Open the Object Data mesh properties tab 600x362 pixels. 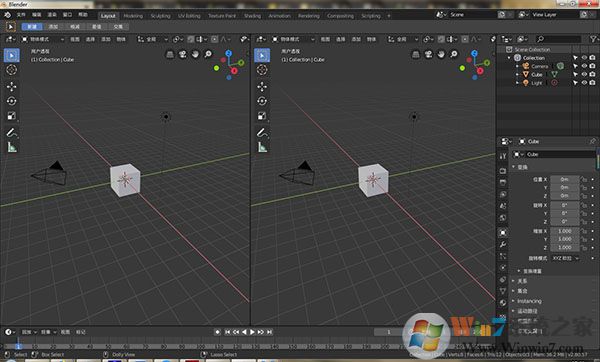[x=503, y=291]
